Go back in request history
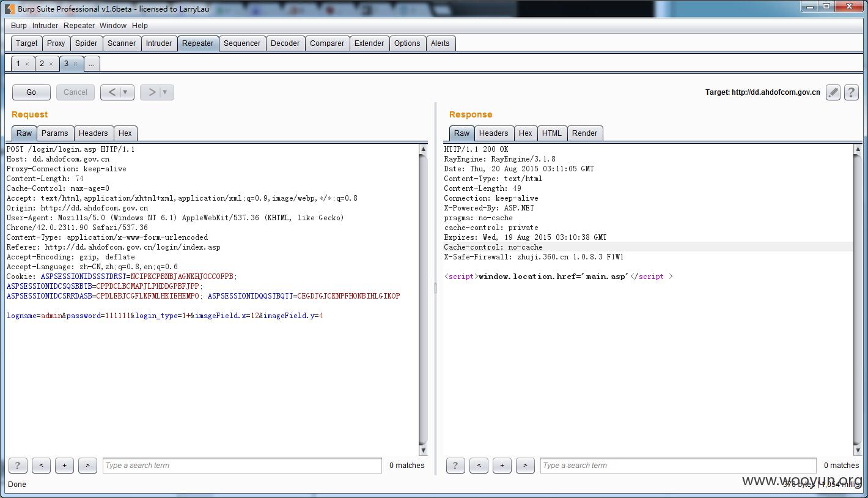 coord(111,92)
